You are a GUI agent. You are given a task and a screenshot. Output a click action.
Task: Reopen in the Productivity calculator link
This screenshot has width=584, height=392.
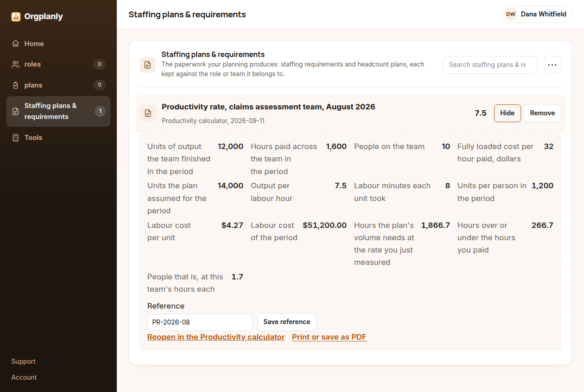tap(216, 337)
